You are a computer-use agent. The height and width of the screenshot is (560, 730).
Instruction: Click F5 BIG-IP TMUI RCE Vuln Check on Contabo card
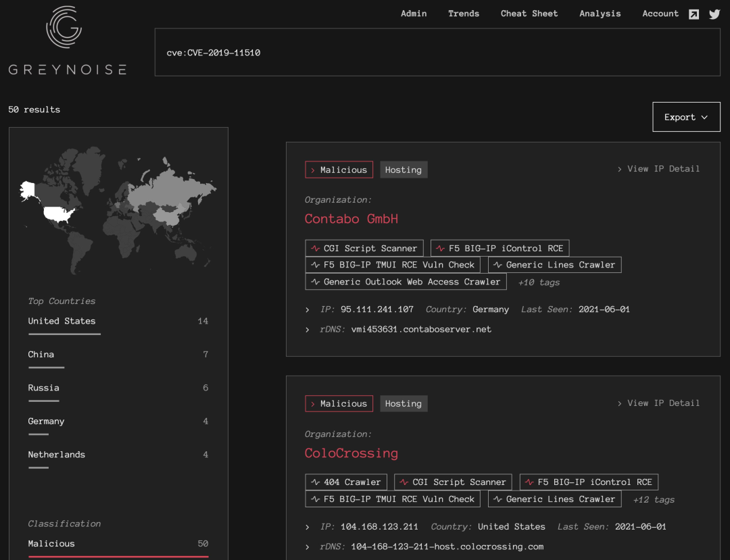coord(393,265)
